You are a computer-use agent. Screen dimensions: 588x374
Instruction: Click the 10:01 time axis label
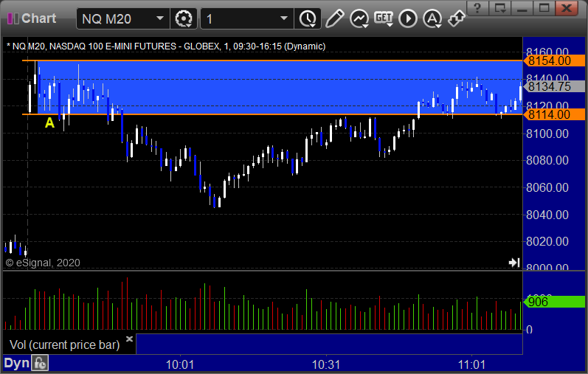180,364
